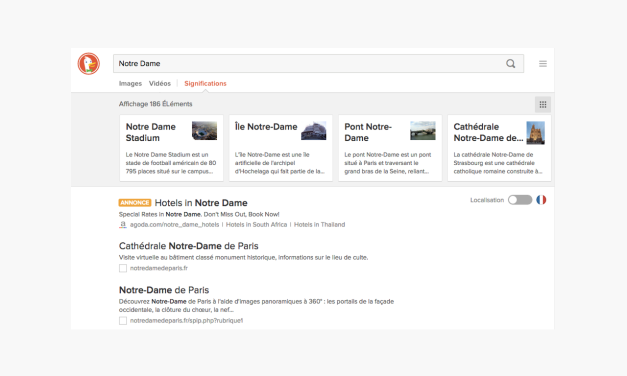Open Hotels in South Africa link

point(256,225)
